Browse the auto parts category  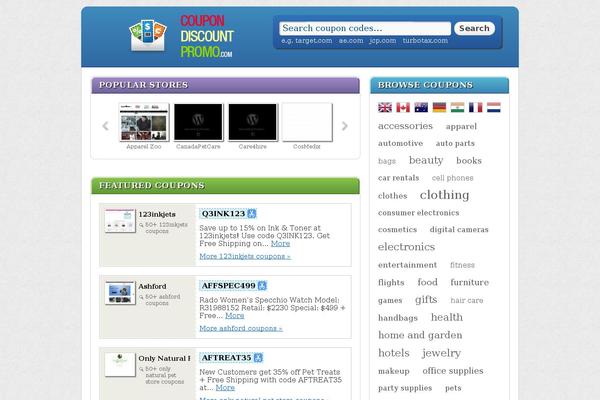(x=455, y=143)
